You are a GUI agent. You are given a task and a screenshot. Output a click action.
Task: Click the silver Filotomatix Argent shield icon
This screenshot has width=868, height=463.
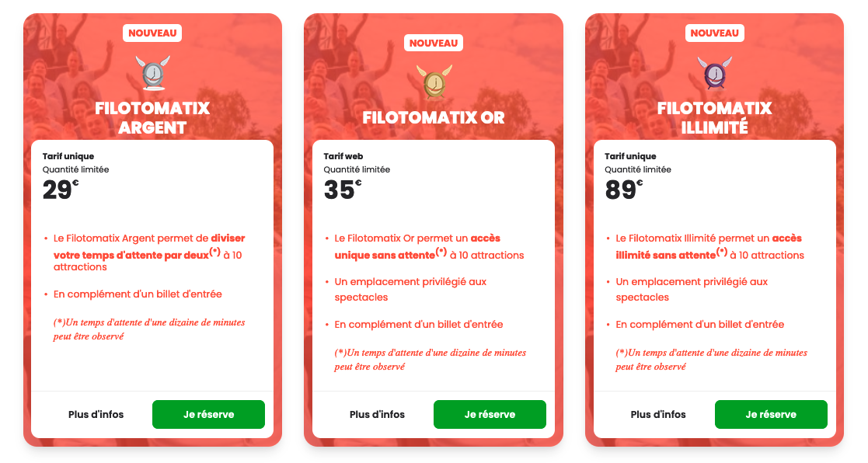click(152, 74)
